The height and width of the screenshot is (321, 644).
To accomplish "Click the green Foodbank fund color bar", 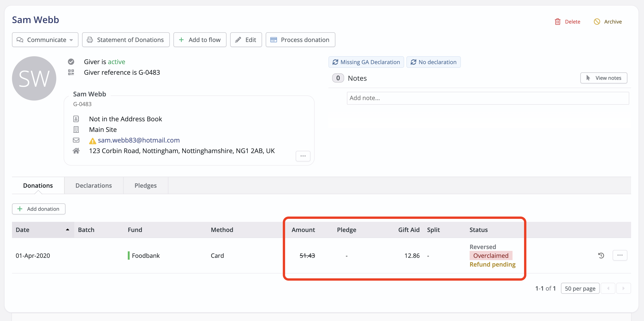I will (x=128, y=256).
